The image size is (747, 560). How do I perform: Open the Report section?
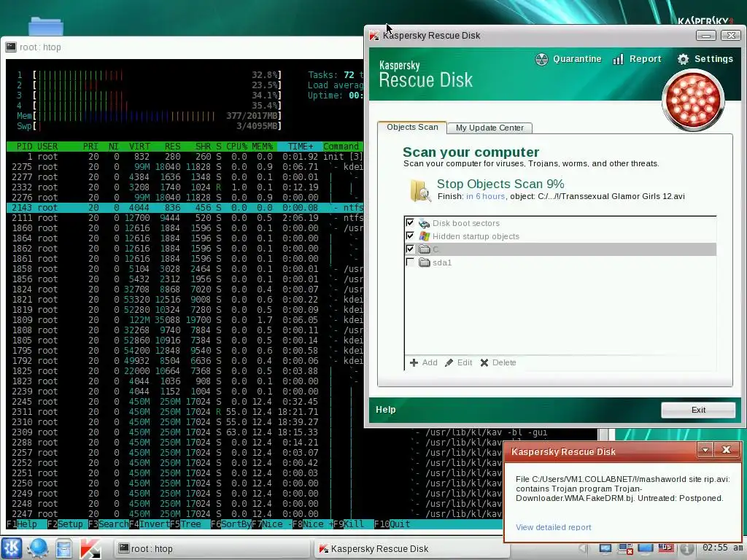coord(637,59)
